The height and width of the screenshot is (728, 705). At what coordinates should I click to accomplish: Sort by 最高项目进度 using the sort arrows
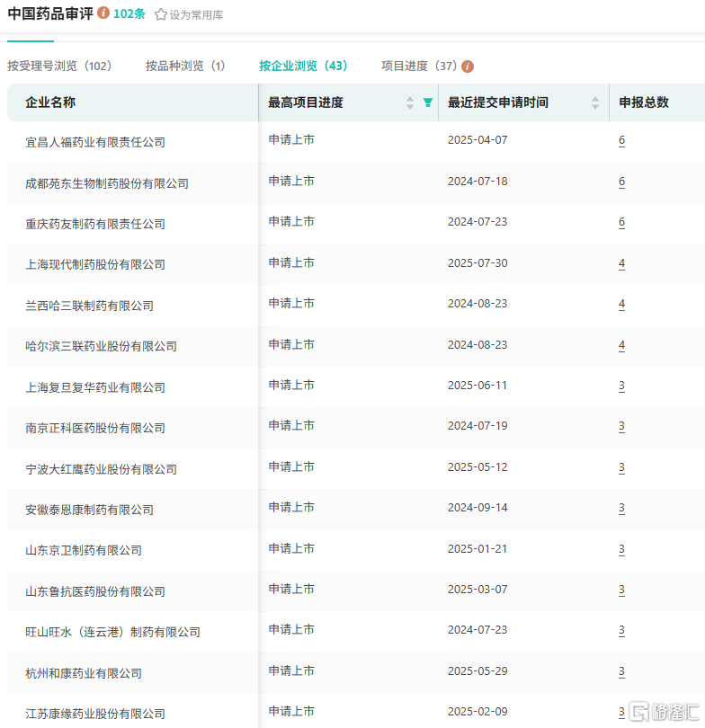[410, 102]
